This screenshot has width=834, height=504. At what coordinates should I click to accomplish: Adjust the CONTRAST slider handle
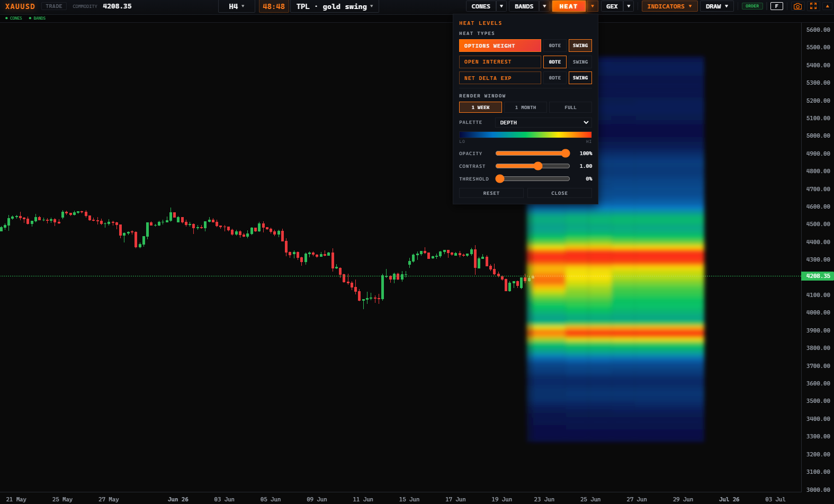point(538,166)
